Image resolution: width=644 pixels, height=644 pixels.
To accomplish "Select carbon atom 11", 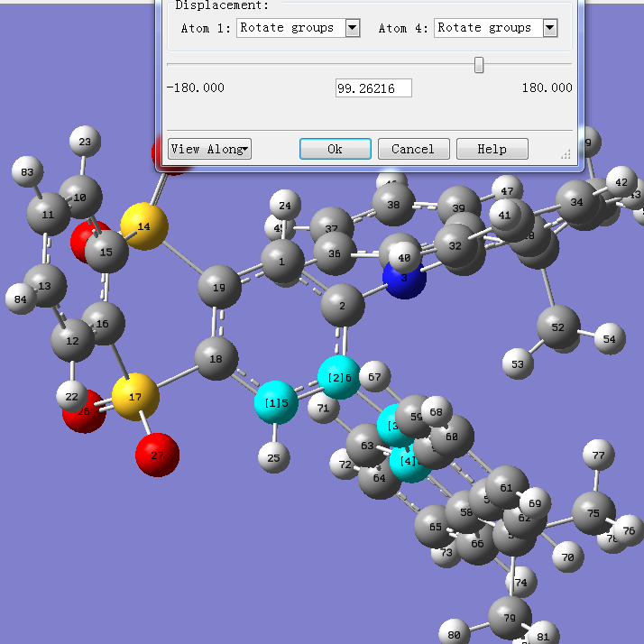I will point(48,215).
